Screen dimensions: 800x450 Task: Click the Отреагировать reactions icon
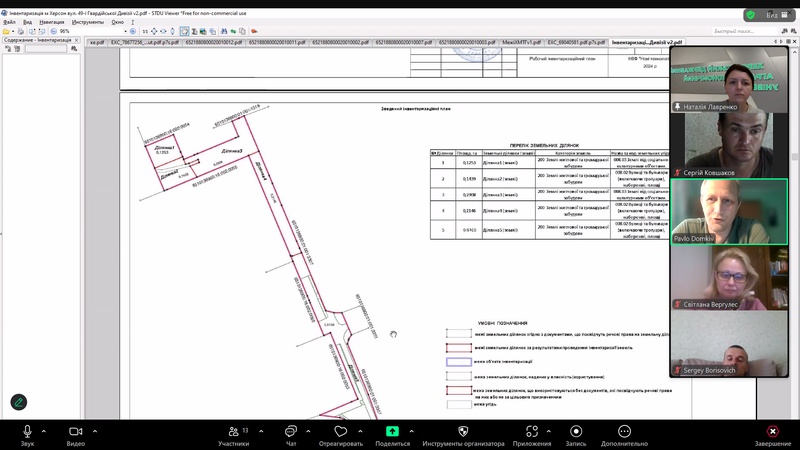pyautogui.click(x=340, y=430)
